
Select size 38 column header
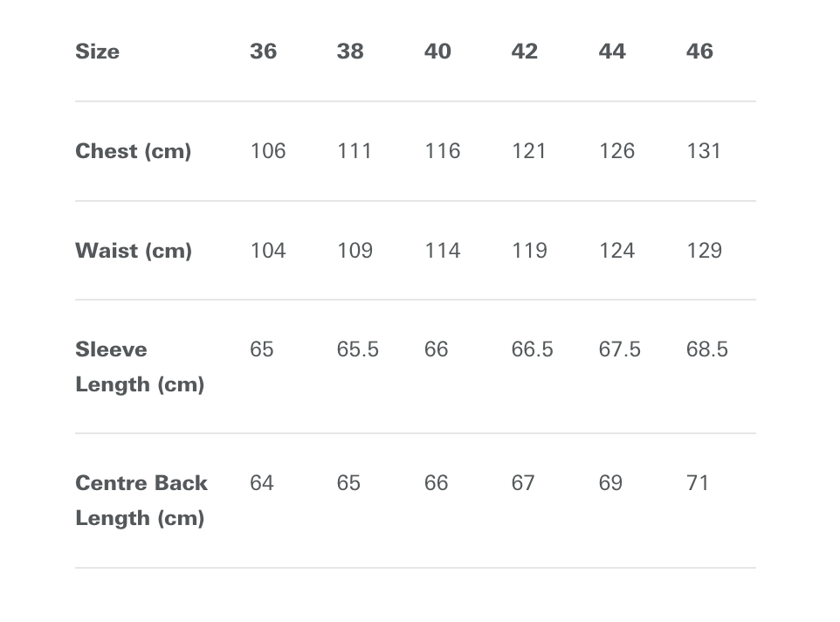[x=350, y=52]
